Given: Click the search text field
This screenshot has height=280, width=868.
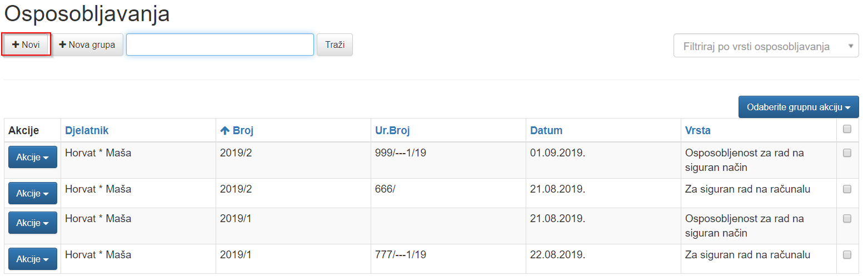Looking at the screenshot, I should tap(220, 45).
